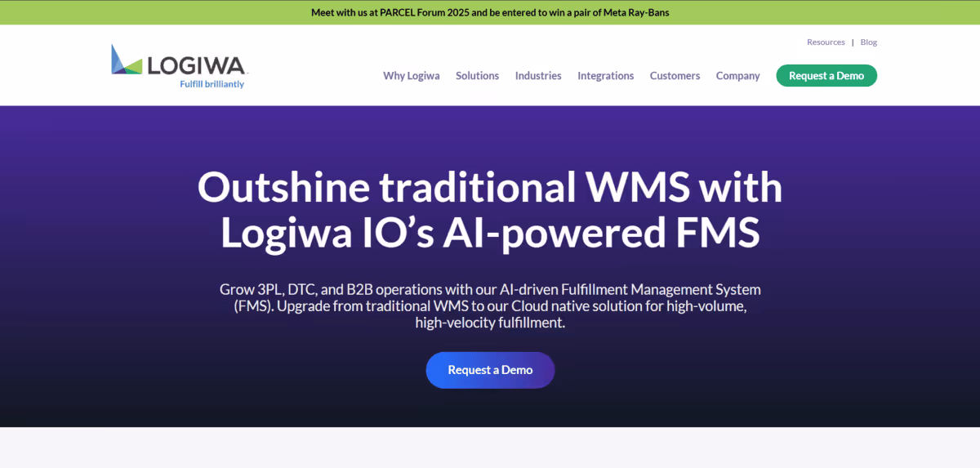Click the "Fulfill brilliantly" tagline

[212, 84]
